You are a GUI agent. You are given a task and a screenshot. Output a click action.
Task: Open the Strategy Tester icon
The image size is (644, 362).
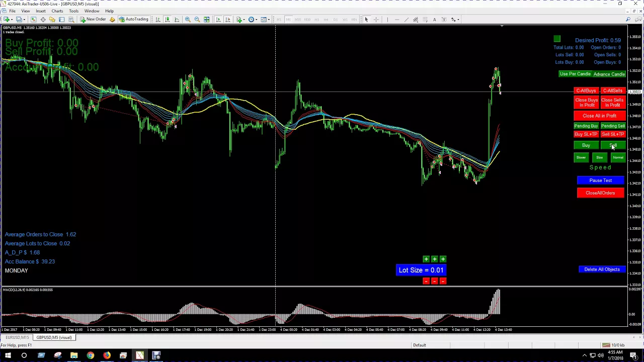click(71, 20)
